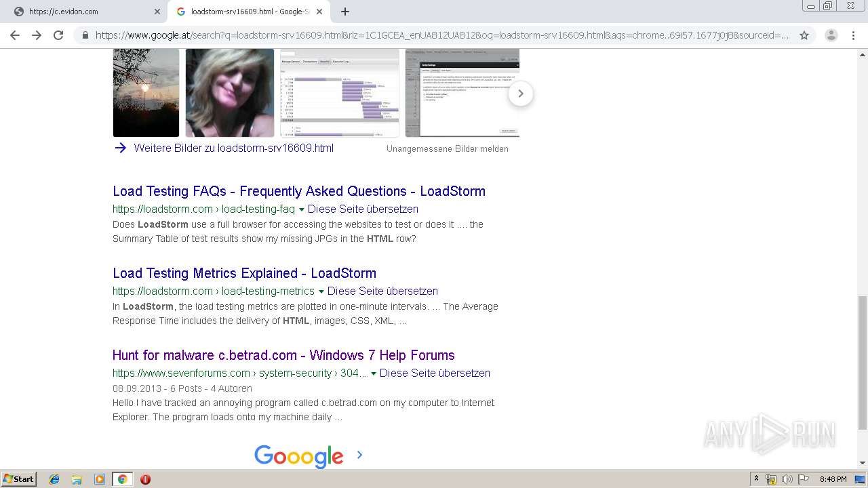This screenshot has width=868, height=488.
Task: Expand dropdown for sevenforums result
Action: pyautogui.click(x=374, y=373)
